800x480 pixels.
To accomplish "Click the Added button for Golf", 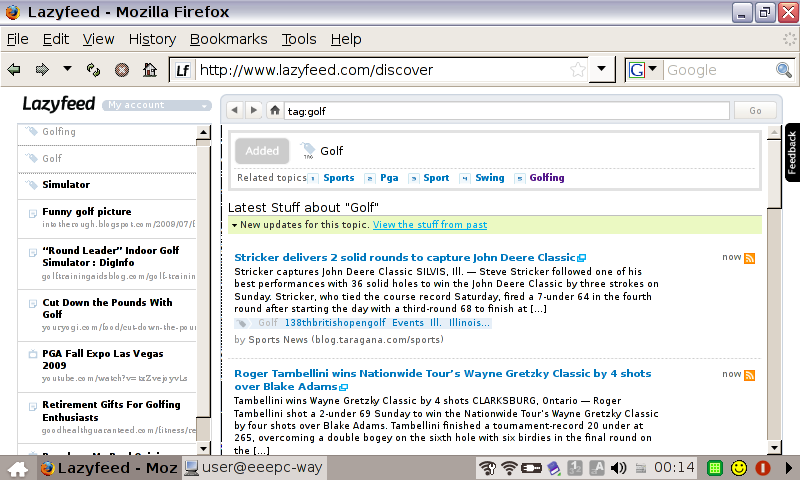I will (262, 151).
